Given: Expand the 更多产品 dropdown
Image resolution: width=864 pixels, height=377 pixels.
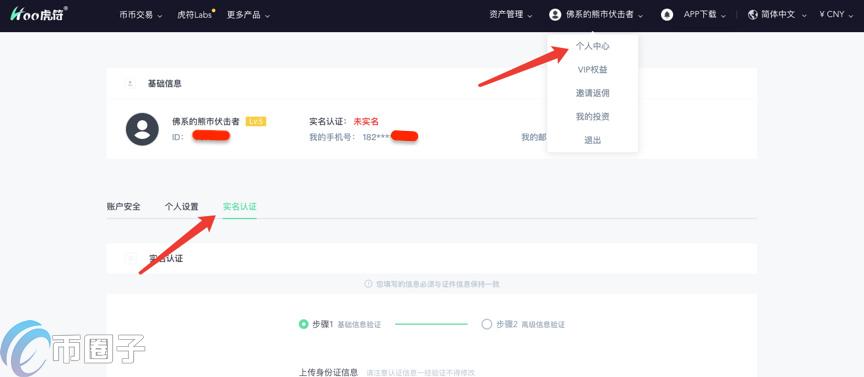Looking at the screenshot, I should tap(249, 15).
